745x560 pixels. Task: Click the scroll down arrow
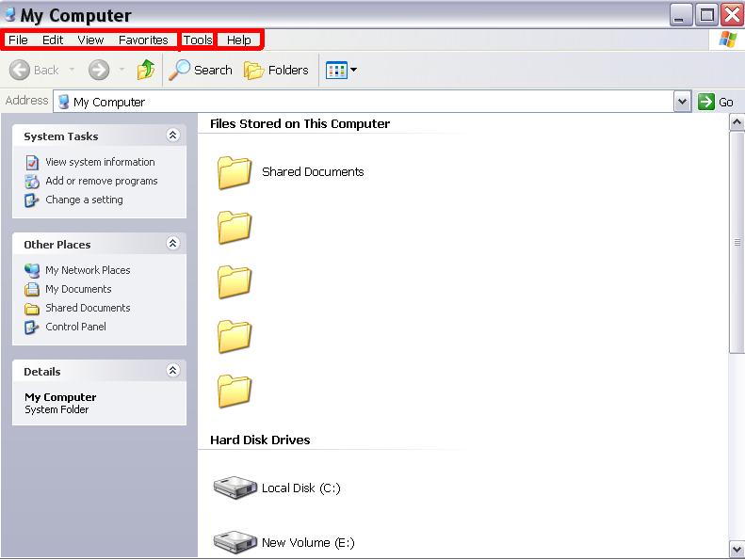(x=737, y=549)
